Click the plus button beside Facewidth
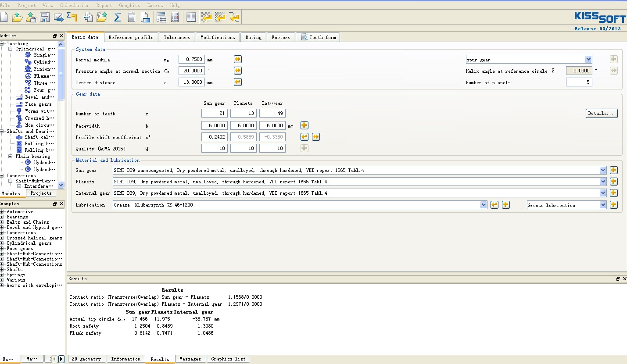 (304, 125)
